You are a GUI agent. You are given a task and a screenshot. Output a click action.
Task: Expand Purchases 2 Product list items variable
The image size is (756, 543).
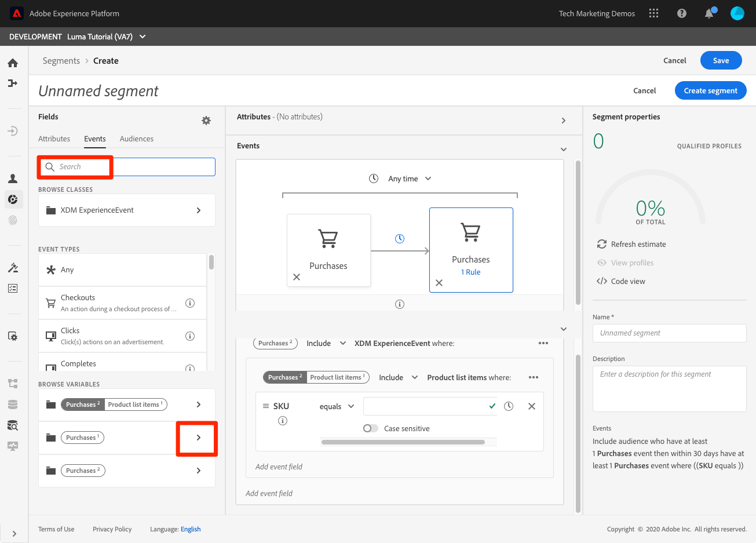199,404
